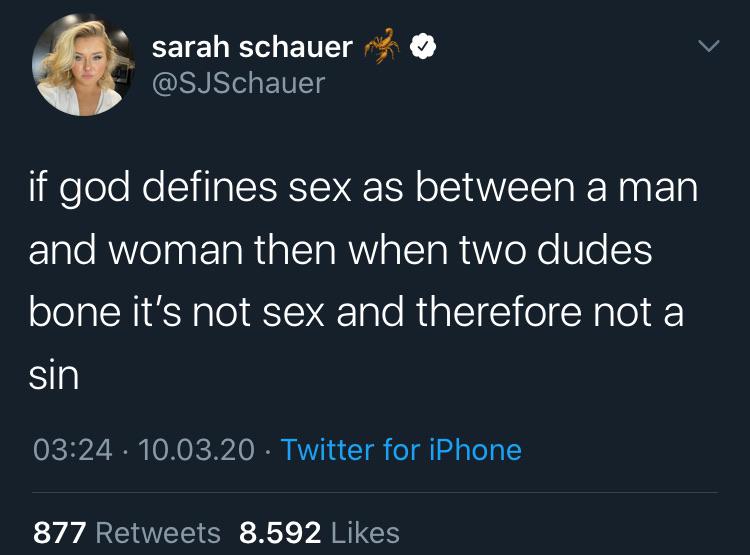Screen dimensions: 750x555
Task: Click the word "sin" in the tweet
Action: pos(54,375)
